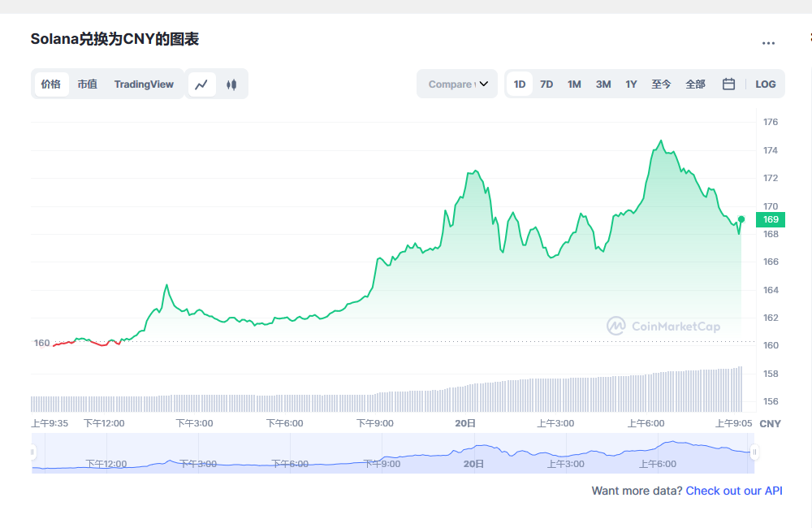Screen dimensions: 812x528
Task: Click the 上午6:00 label on the main x-axis
Action: (x=646, y=423)
